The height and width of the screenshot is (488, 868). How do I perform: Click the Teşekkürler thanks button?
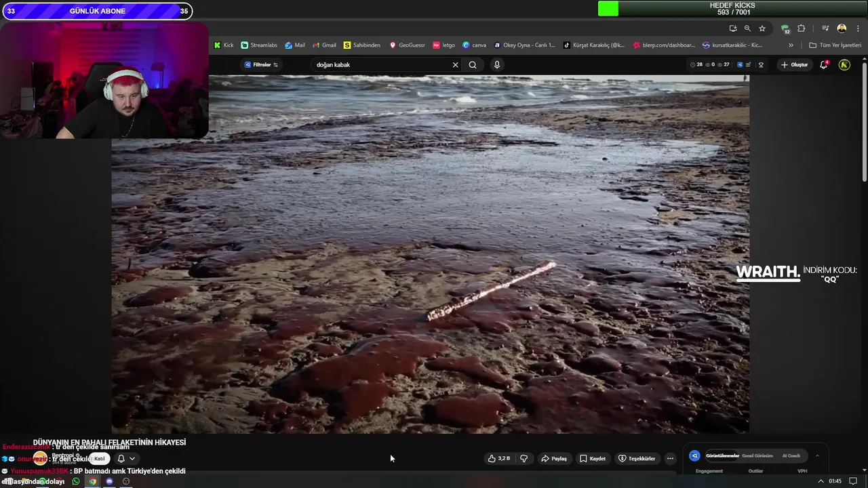click(636, 458)
